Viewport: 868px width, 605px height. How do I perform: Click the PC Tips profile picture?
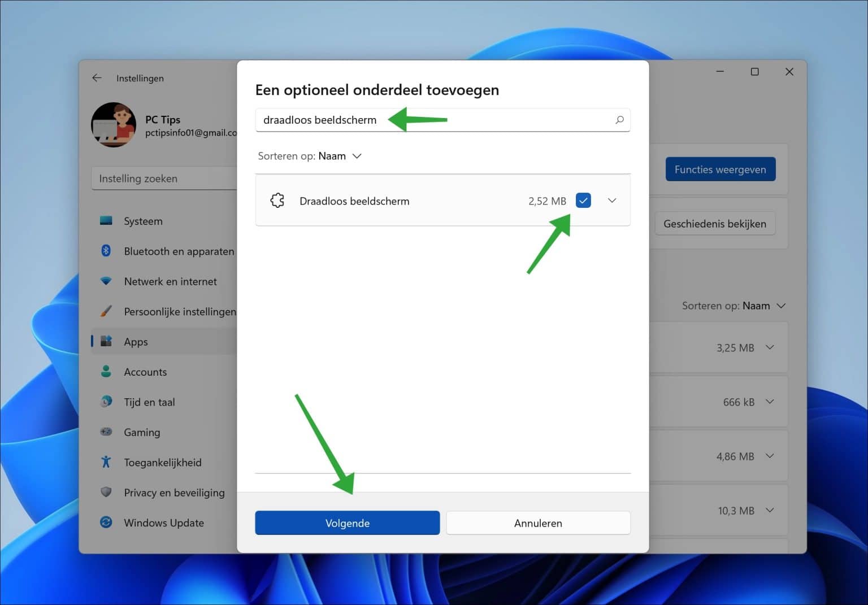[114, 125]
